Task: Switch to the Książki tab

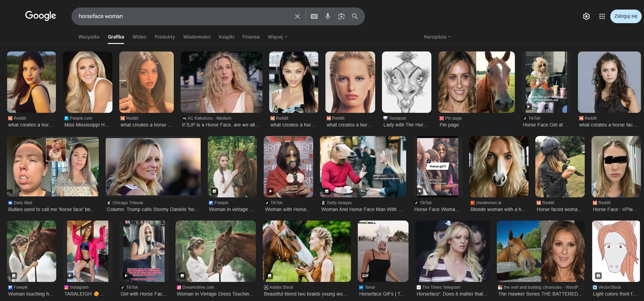Action: 227,37
